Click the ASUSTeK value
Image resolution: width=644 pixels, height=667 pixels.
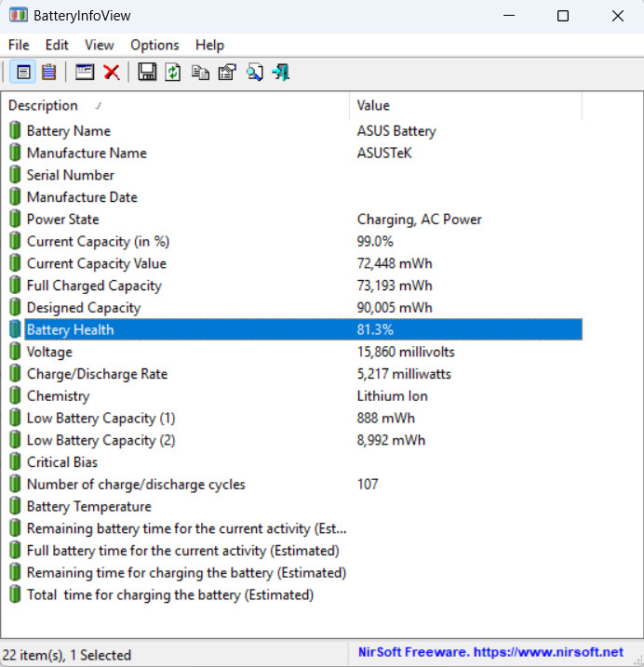coord(384,153)
